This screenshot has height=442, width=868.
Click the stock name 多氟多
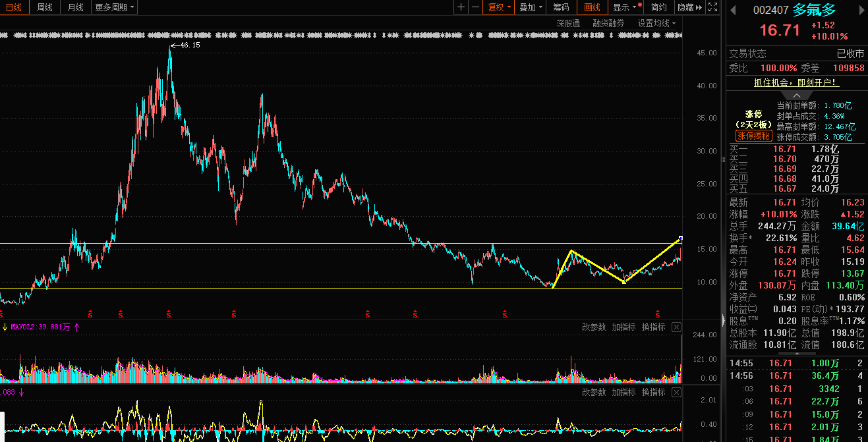(814, 10)
